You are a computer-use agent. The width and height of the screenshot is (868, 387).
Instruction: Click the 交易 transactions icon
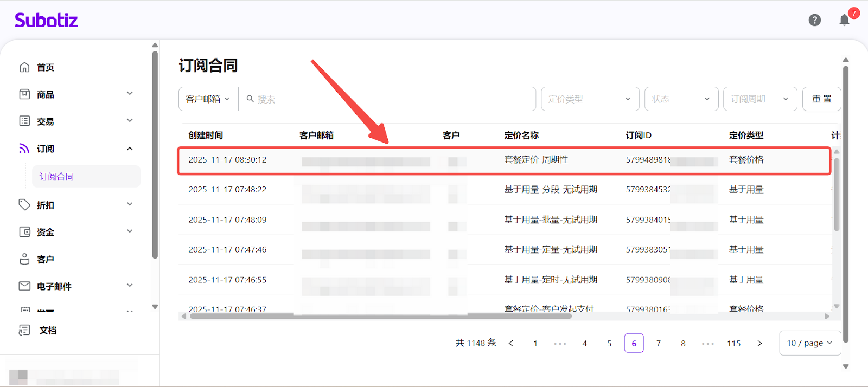[x=24, y=121]
